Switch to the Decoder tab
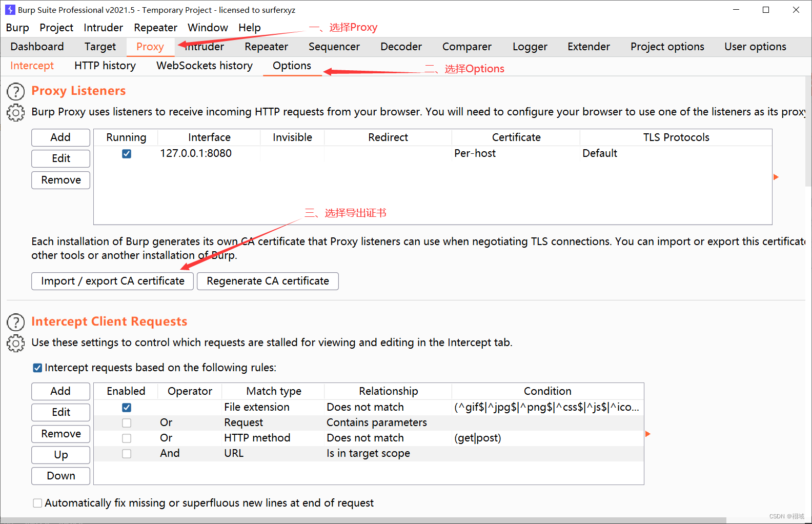 [x=401, y=47]
